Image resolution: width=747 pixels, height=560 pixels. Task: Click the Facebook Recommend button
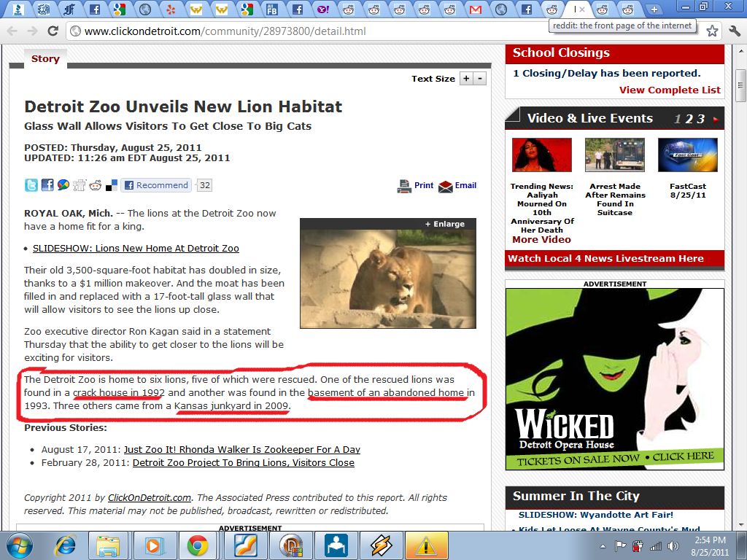click(156, 185)
